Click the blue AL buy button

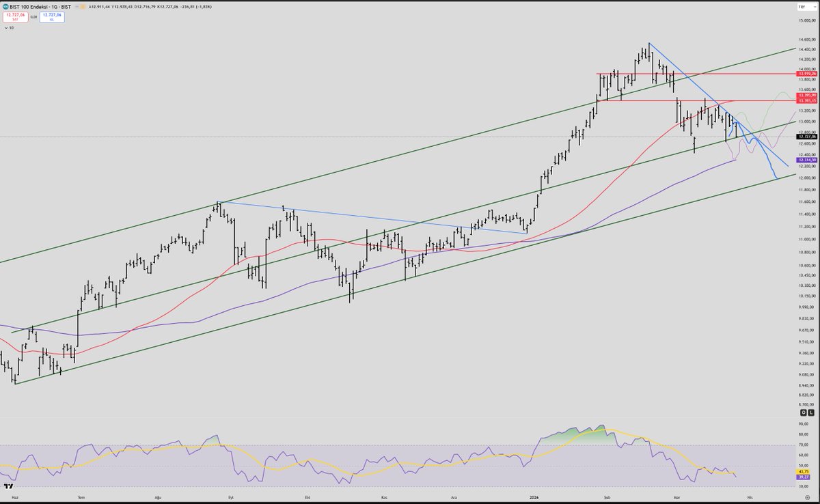[52, 17]
